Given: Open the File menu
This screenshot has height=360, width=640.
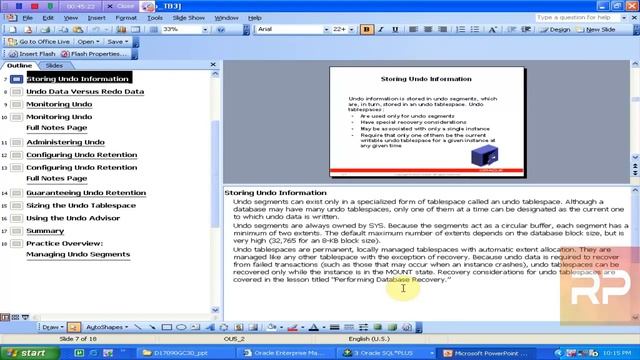Looking at the screenshot, I should (x=27, y=18).
